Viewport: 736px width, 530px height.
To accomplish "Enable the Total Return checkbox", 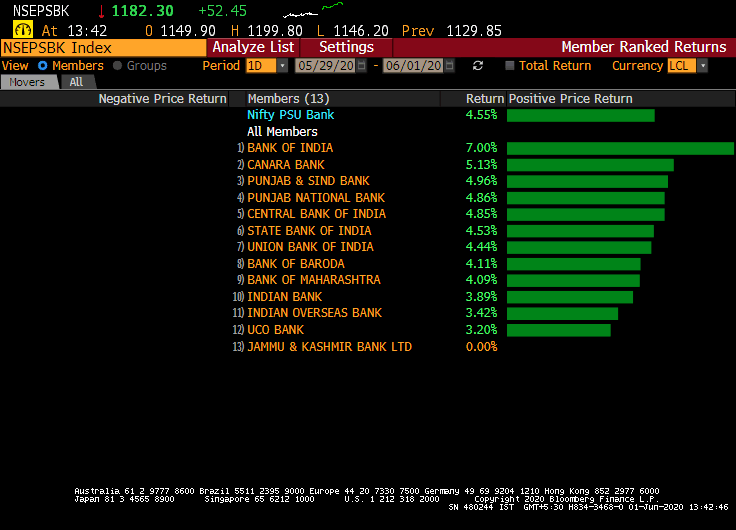I will pyautogui.click(x=510, y=66).
